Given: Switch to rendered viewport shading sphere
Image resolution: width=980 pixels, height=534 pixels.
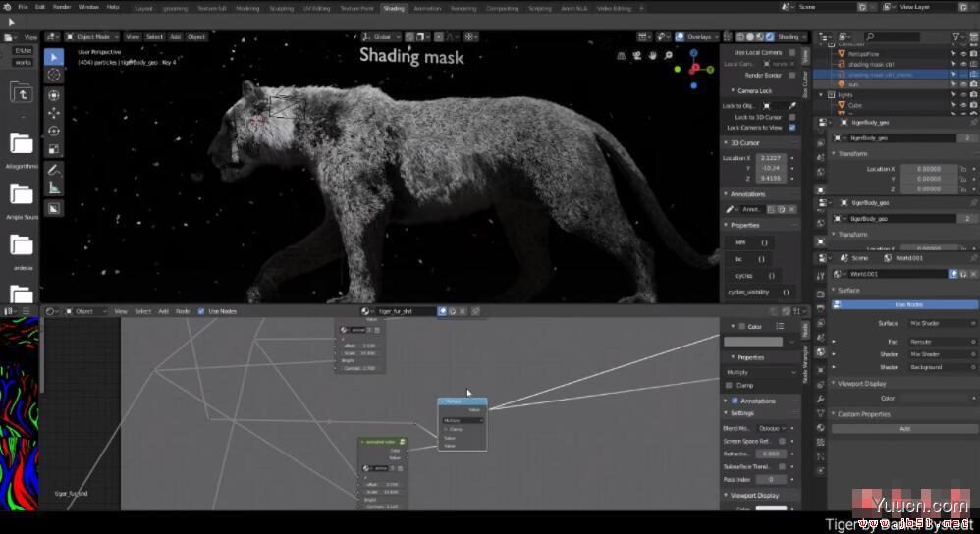Looking at the screenshot, I should 770,37.
